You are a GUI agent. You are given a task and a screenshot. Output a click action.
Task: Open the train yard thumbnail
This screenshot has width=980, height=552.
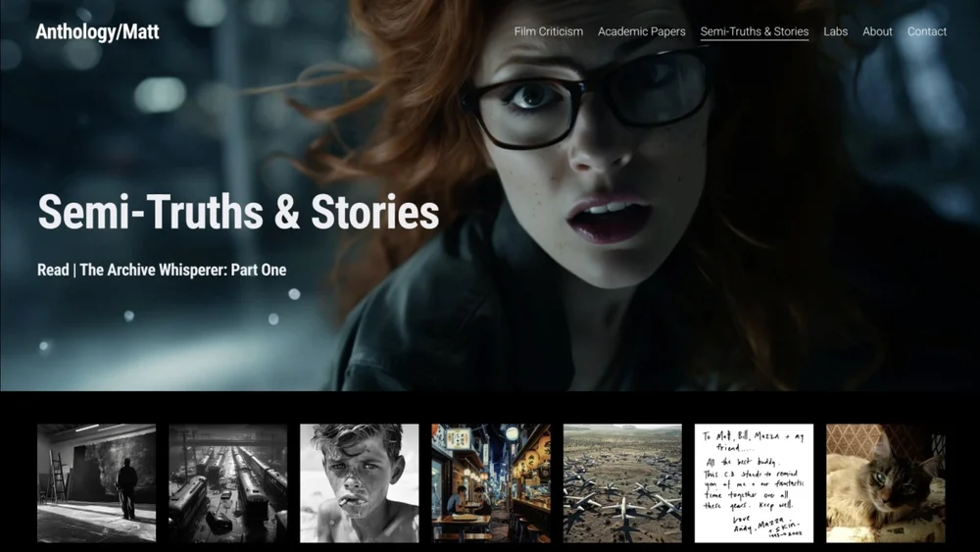[x=227, y=483]
